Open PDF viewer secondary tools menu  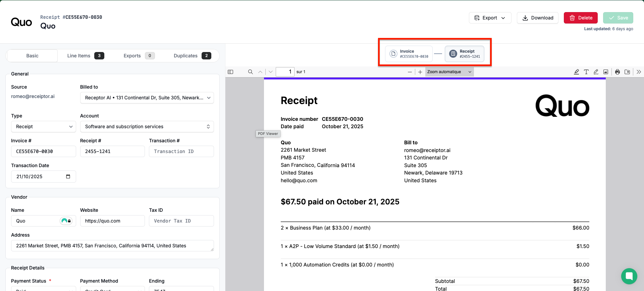coord(639,72)
